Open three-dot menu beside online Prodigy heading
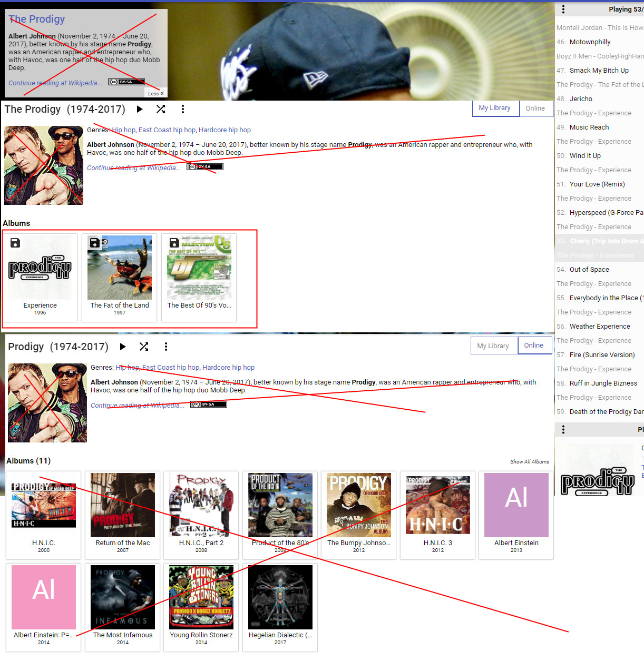 166,347
